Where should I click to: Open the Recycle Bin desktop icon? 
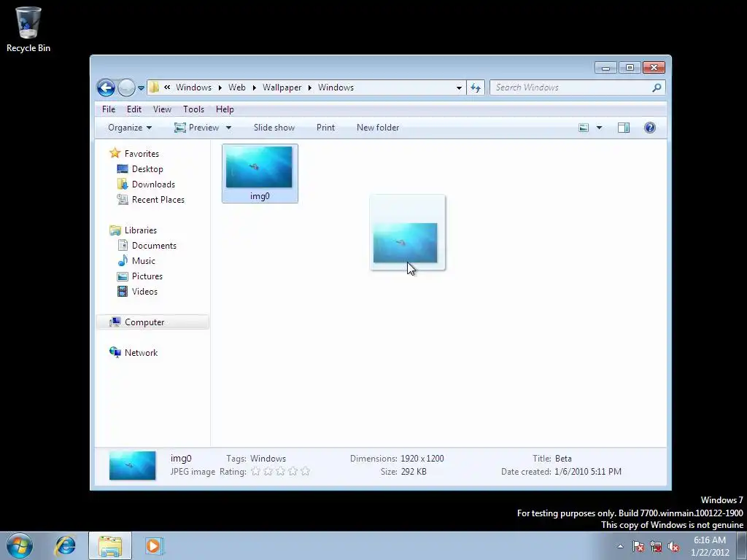(x=28, y=29)
